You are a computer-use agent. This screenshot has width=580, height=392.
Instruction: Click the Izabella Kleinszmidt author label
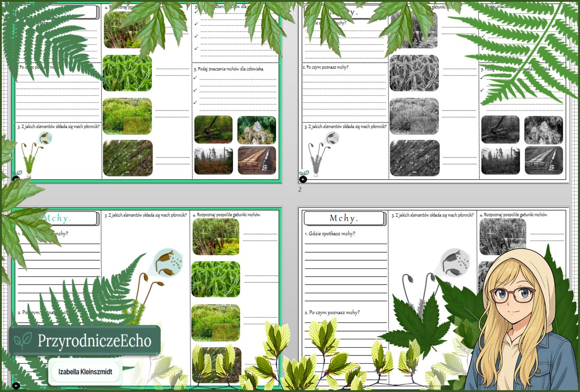[x=85, y=372]
